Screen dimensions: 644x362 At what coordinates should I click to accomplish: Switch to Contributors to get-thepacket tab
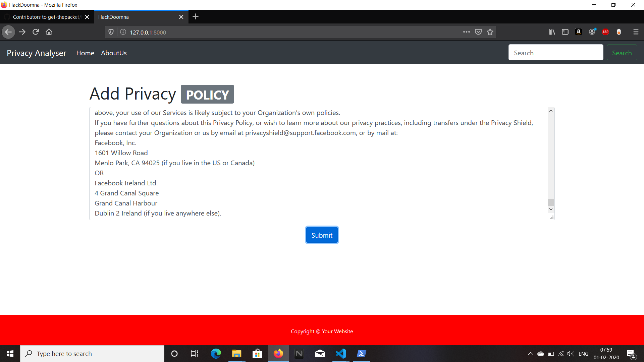(46, 17)
